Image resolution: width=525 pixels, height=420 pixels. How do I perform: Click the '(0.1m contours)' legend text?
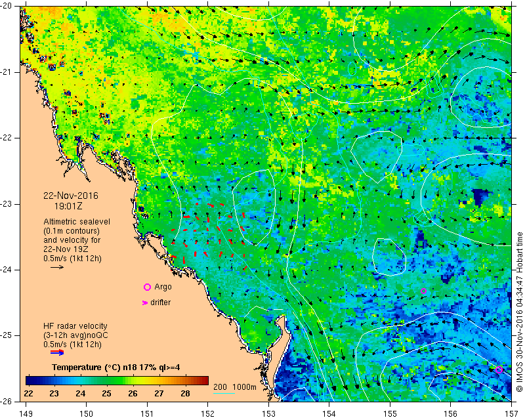click(x=72, y=231)
